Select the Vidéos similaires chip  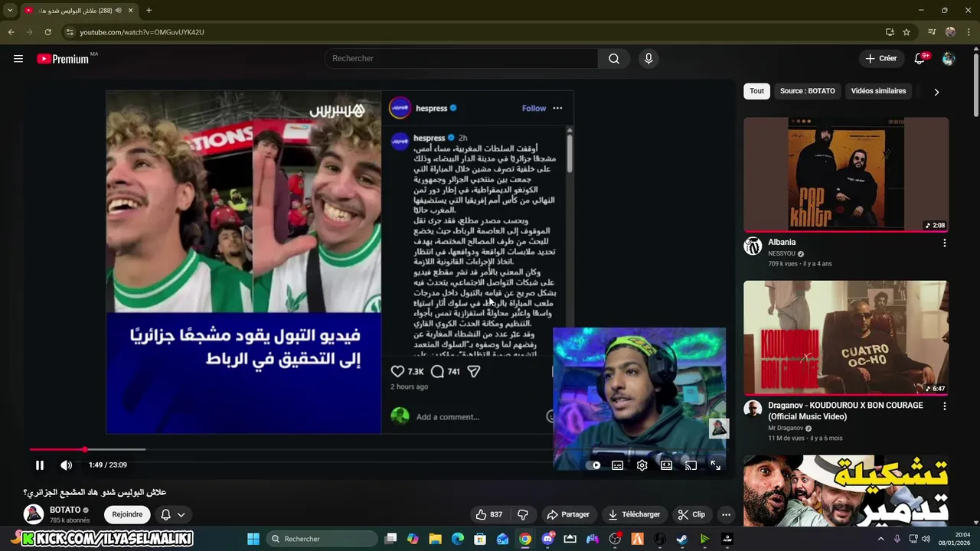(878, 91)
